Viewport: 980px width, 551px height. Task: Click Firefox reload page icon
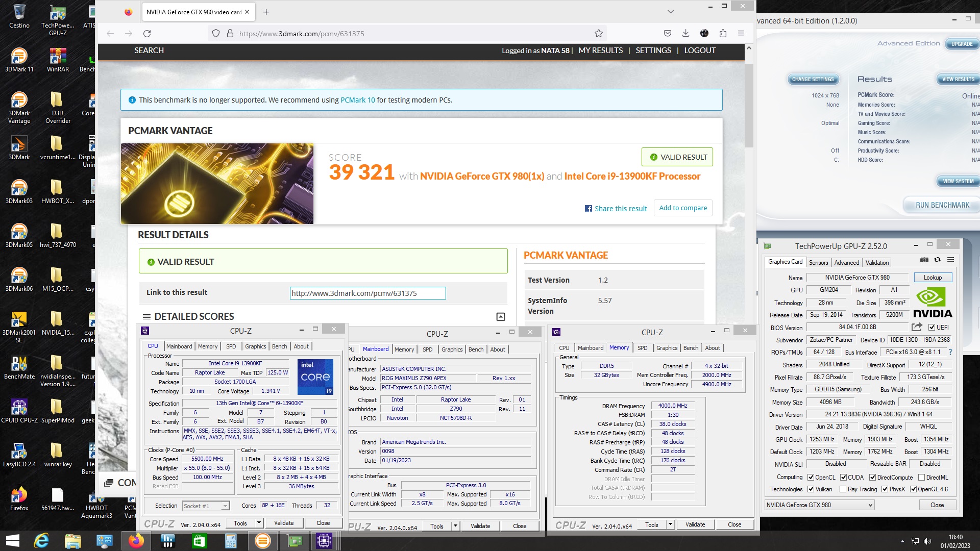(x=147, y=34)
